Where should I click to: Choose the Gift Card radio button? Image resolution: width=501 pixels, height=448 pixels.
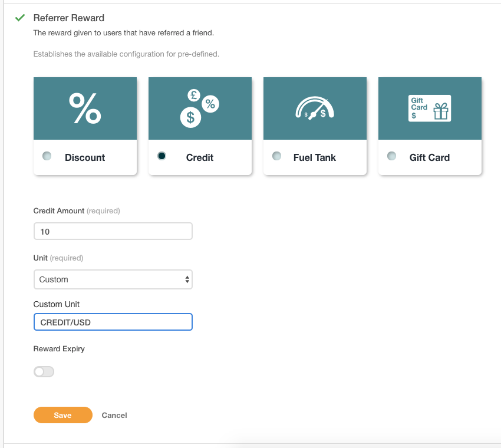[x=392, y=156]
